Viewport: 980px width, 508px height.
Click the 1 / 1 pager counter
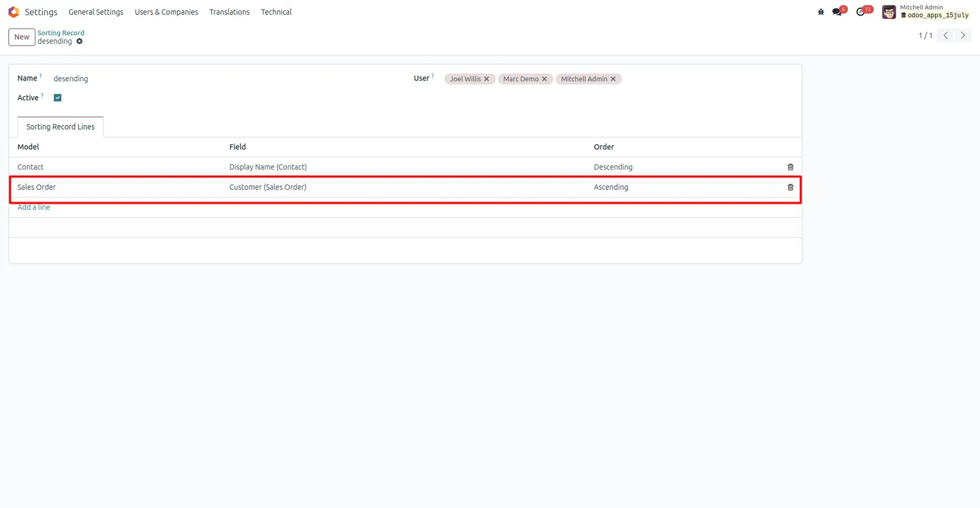click(x=926, y=35)
